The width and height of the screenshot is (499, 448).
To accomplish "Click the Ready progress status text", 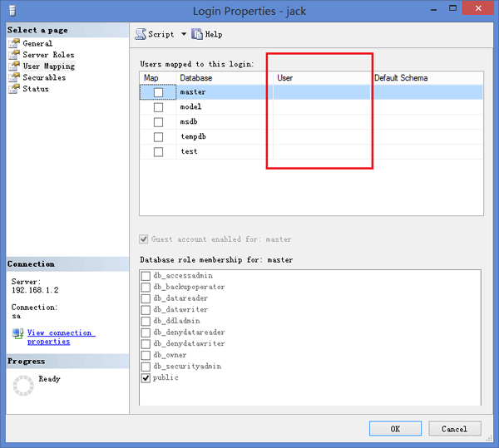I will 49,379.
